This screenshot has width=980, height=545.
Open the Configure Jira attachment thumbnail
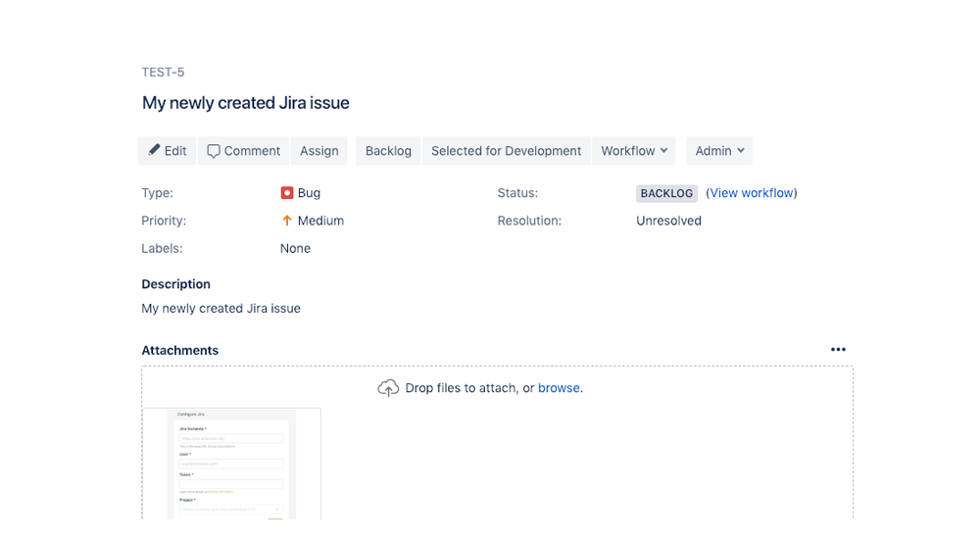[232, 464]
